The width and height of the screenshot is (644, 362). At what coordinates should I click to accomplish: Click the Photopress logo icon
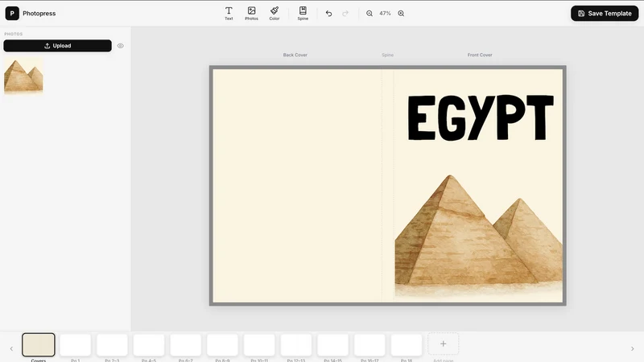(12, 13)
